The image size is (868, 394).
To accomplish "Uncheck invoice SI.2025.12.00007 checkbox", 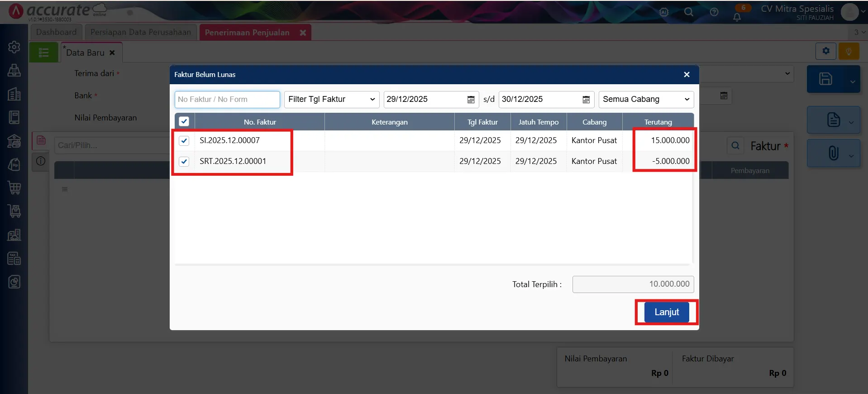I will 184,141.
